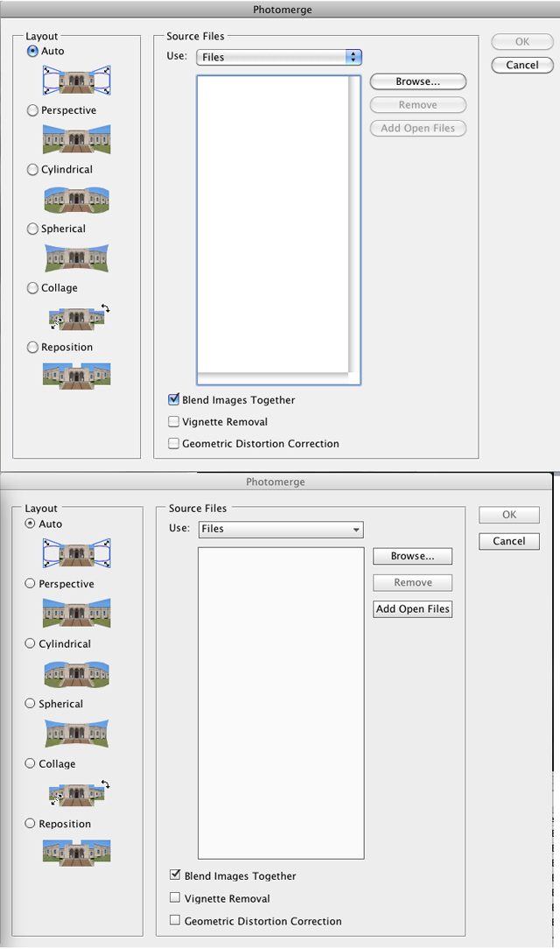
Task: Click Perspective layout preview icon in upper dialog
Action: pyautogui.click(x=77, y=139)
